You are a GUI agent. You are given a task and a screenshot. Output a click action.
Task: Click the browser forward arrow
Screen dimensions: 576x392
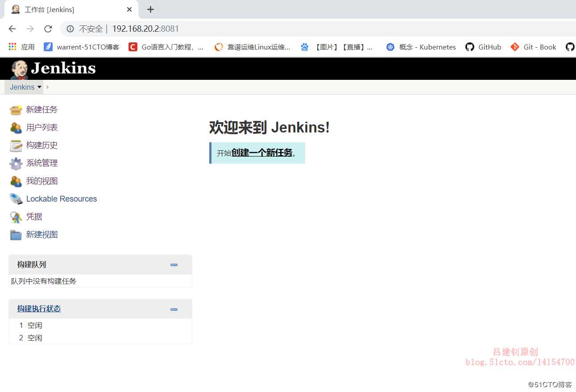[x=30, y=29]
